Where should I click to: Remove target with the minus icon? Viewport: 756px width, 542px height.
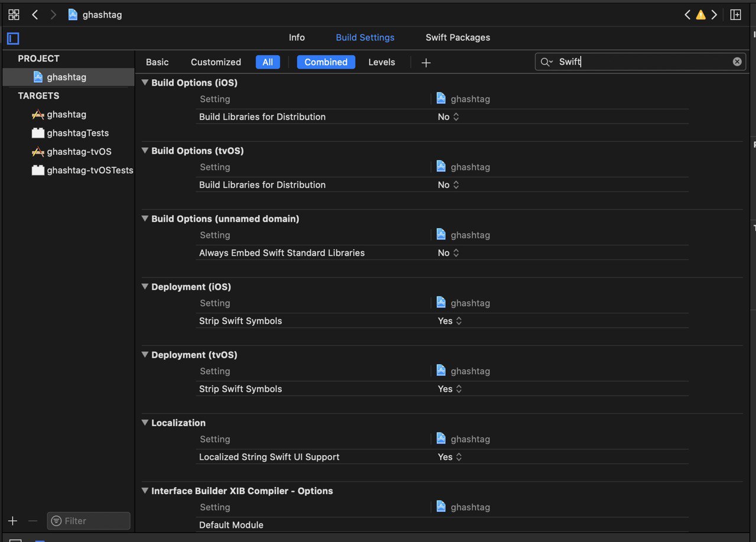coord(33,521)
